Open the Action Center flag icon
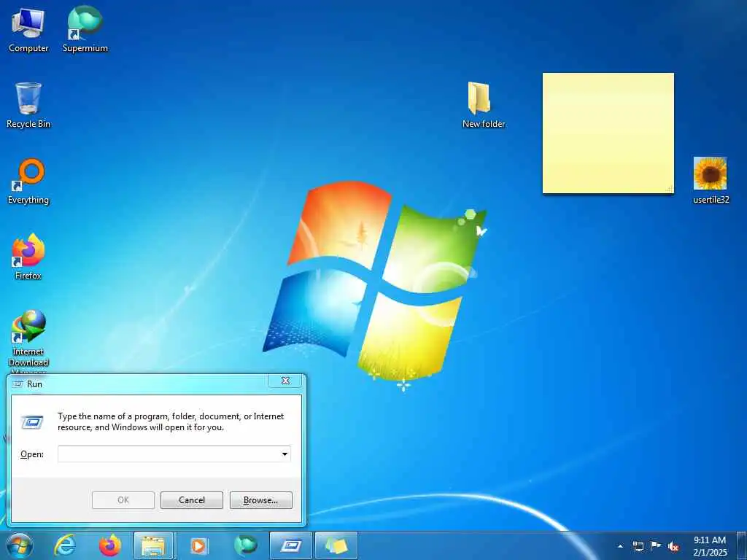Viewport: 747px width, 560px height. point(656,546)
